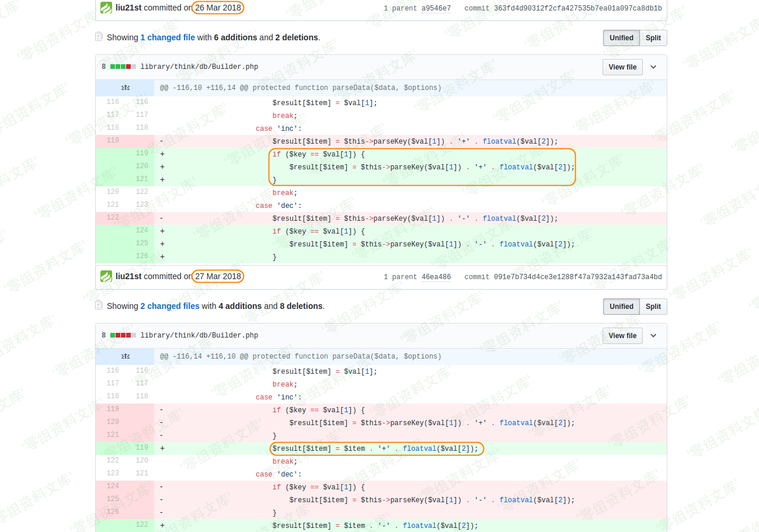Open '1 changed file' list
The width and height of the screenshot is (759, 532).
point(168,37)
